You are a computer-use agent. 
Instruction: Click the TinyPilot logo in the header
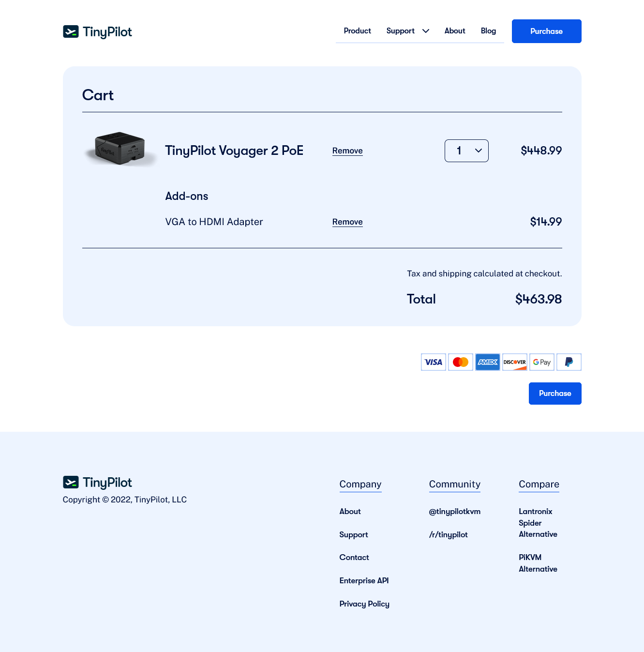[x=97, y=32]
